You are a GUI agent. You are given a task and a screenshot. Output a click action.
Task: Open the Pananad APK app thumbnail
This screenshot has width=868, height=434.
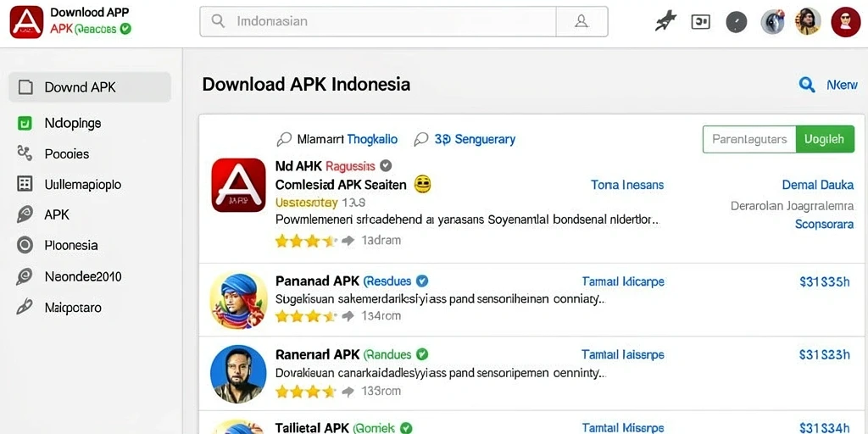[x=238, y=300]
